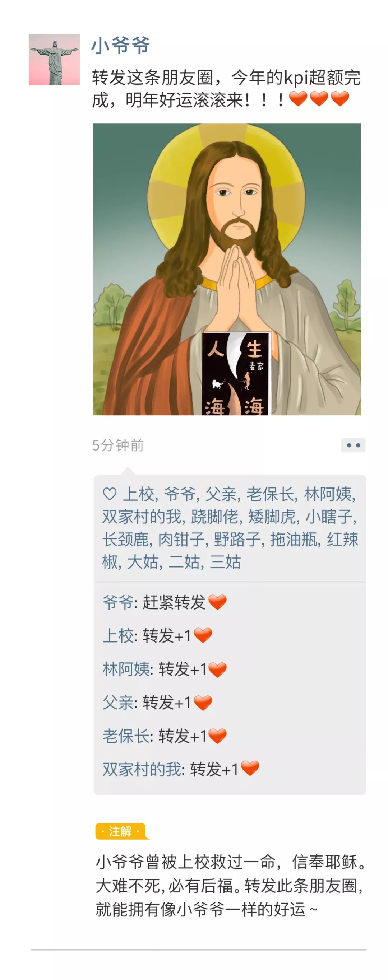Select 跷脚佬 in the likes list
The width and height of the screenshot is (388, 980).
[214, 517]
